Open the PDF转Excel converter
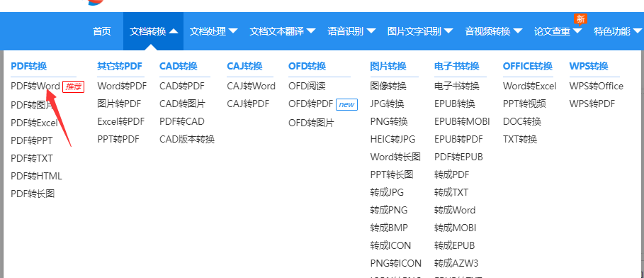644x278 pixels. pos(34,123)
